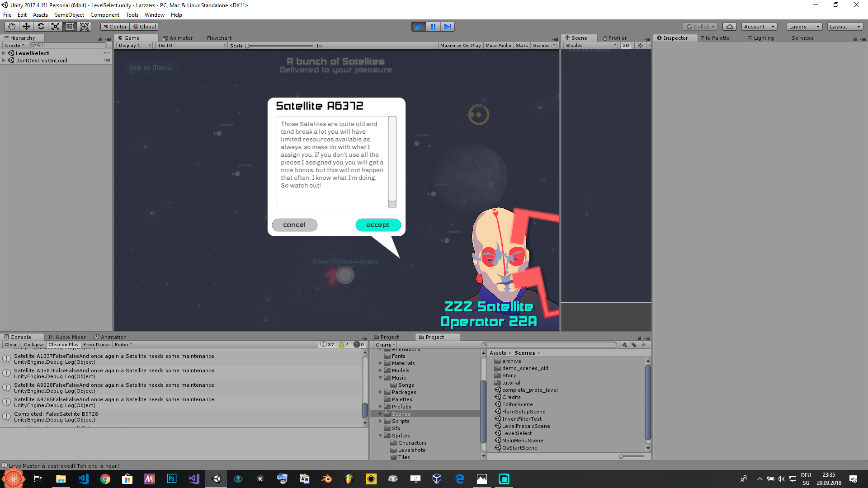Toggle 2D mode in Scene view

(x=626, y=46)
